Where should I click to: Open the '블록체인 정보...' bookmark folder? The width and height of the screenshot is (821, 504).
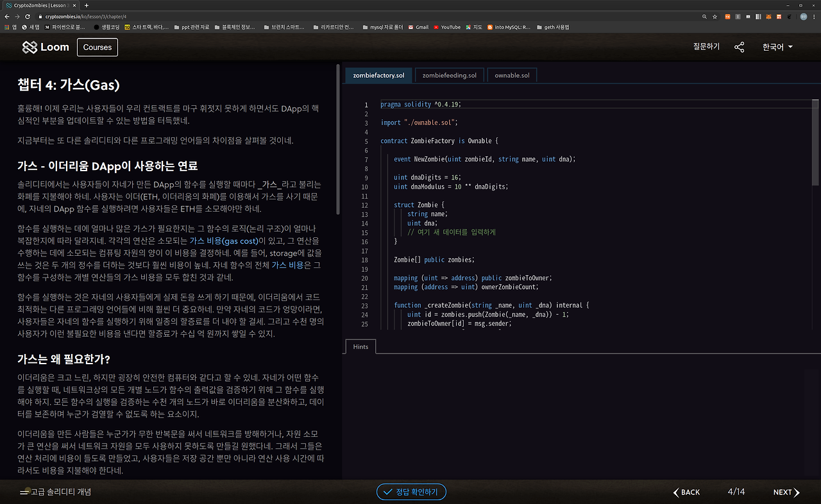[234, 27]
